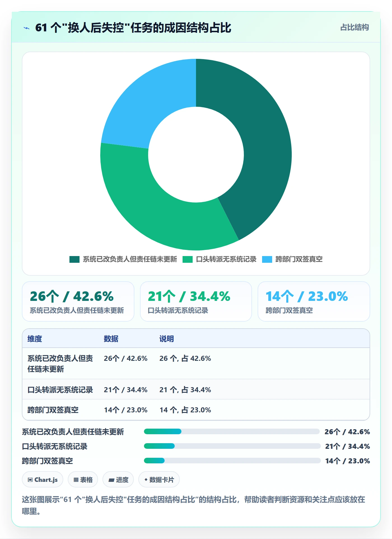Select table cell "跨部门双签真空" in 维度 column
The image size is (392, 539).
click(x=53, y=410)
